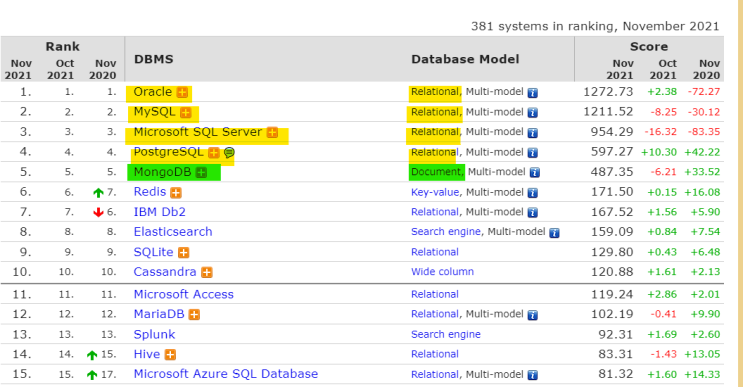
Task: Click the Document model link in MongoDB's row
Action: coord(436,172)
